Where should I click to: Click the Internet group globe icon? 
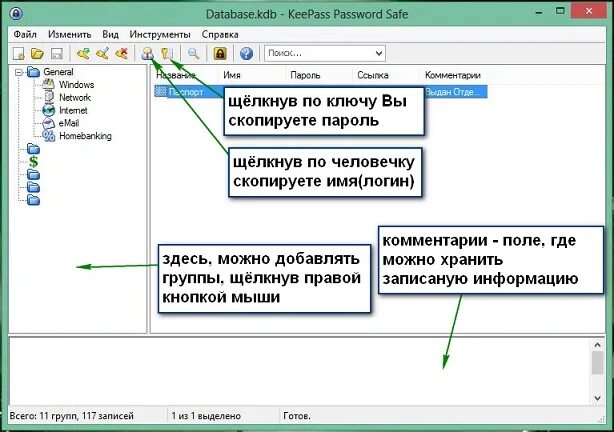[x=48, y=110]
